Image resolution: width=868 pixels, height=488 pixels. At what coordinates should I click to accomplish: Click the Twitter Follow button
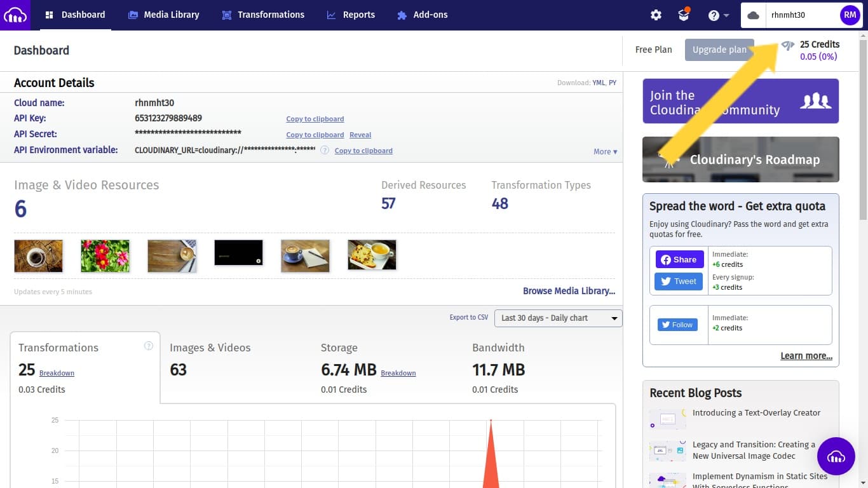point(677,325)
